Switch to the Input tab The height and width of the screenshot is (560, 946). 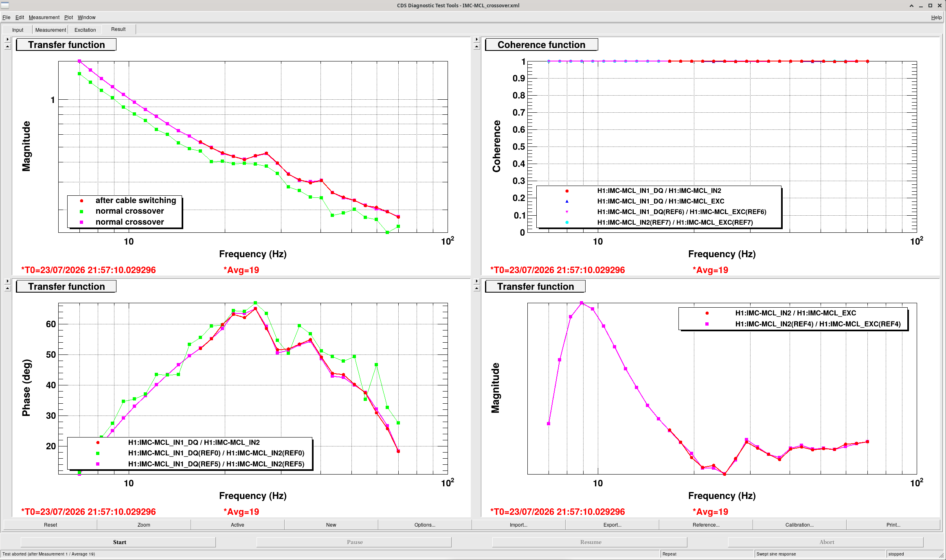tap(18, 30)
